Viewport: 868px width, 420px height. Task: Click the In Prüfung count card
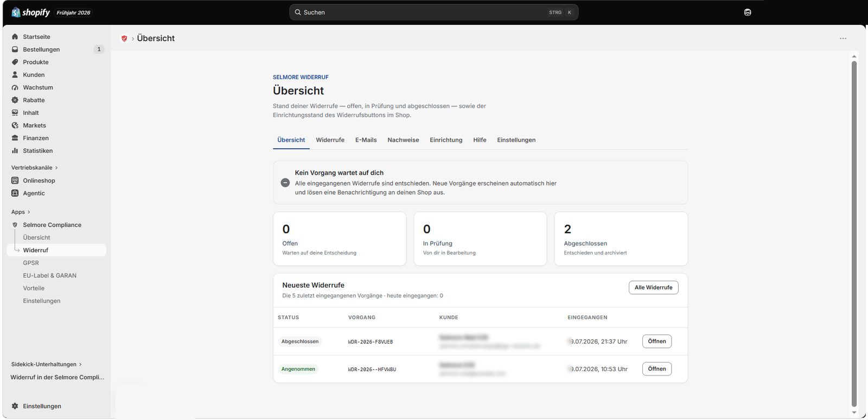tap(480, 239)
